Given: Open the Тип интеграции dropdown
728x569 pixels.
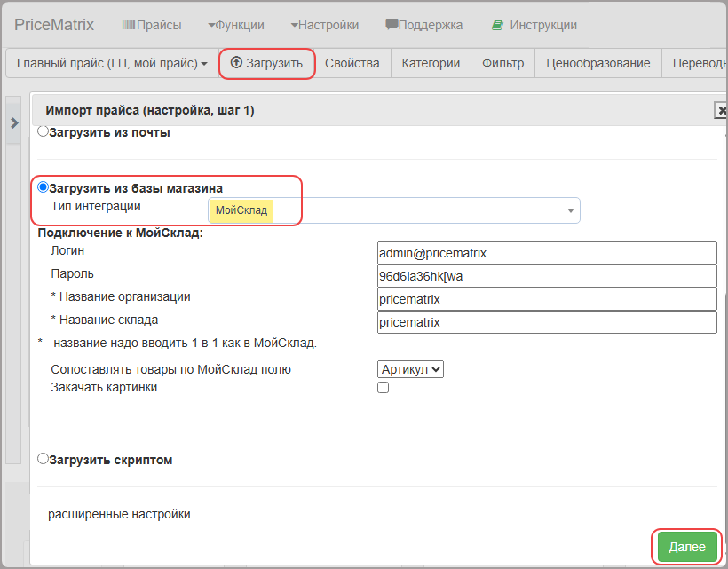Looking at the screenshot, I should point(393,210).
